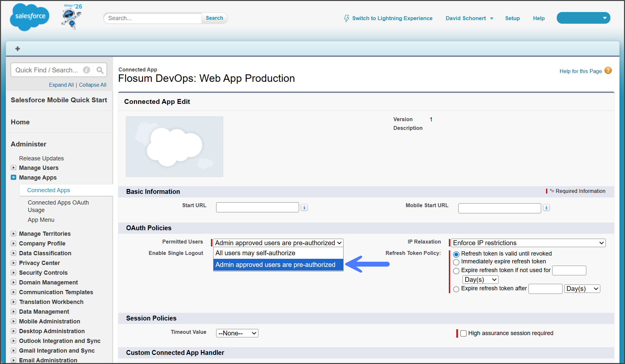This screenshot has height=364, width=625.
Task: Click the Salesforce cloud logo
Action: [30, 17]
